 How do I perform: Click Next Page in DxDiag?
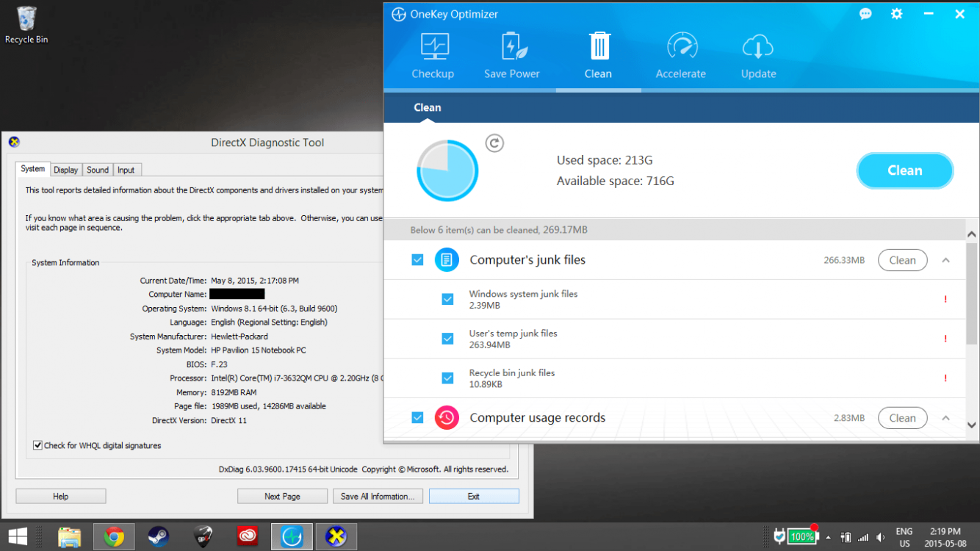282,497
